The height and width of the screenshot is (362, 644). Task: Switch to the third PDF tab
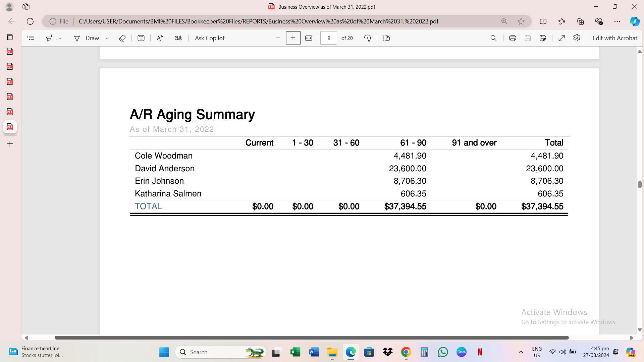pyautogui.click(x=10, y=82)
